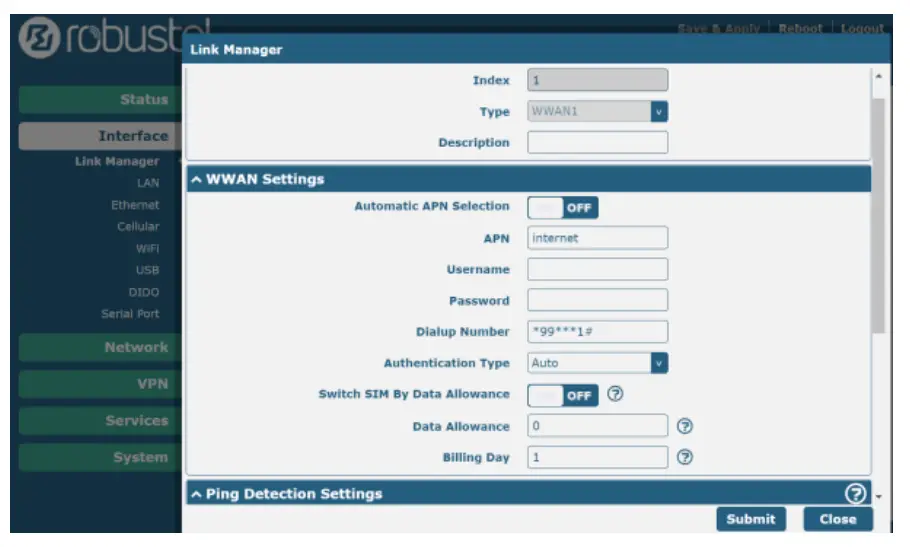Open help for Switch SIM By Data Allowance
Screen dimensions: 910x547
coord(615,394)
